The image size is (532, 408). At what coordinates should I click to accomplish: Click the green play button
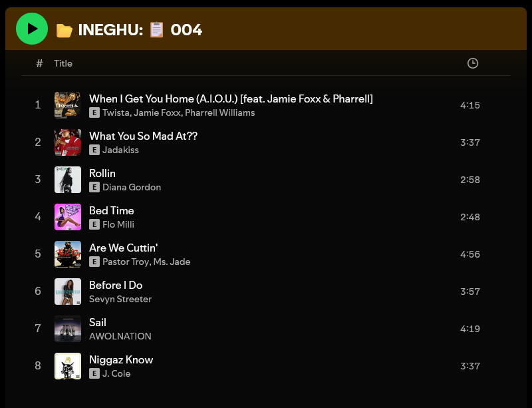click(32, 29)
